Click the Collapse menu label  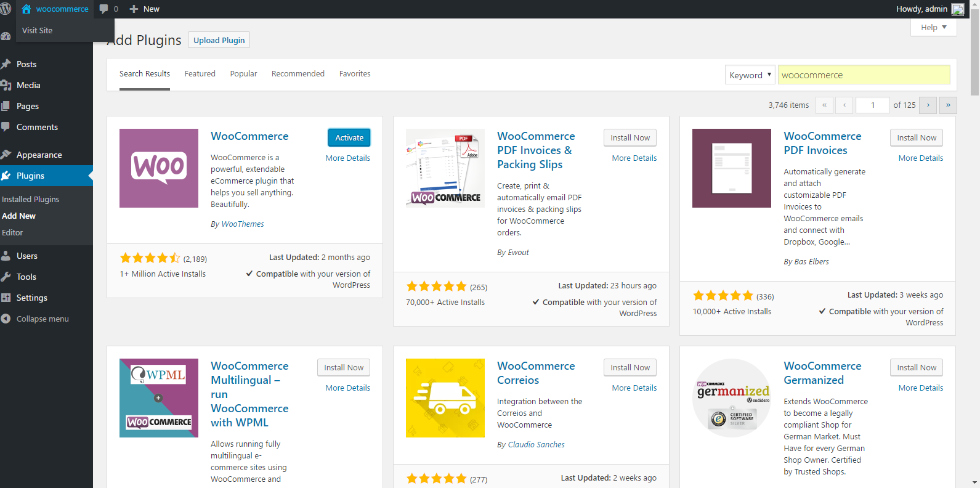tap(43, 319)
